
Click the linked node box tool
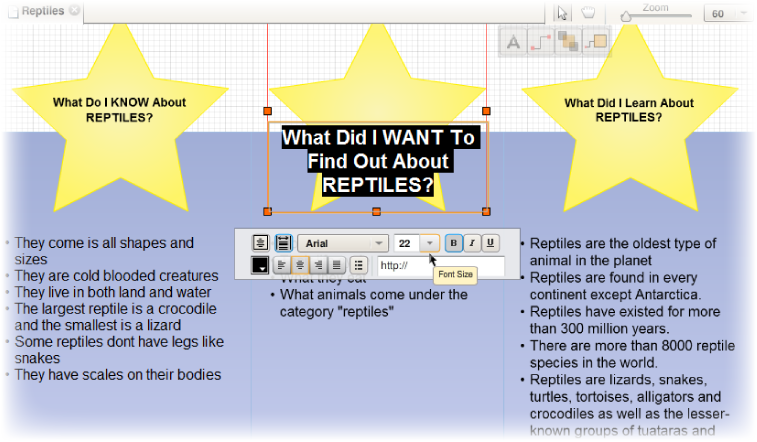coord(595,41)
